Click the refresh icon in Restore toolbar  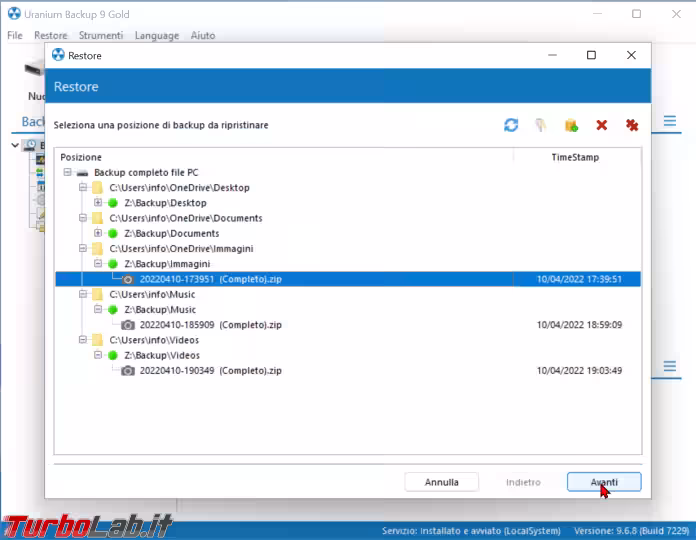511,125
